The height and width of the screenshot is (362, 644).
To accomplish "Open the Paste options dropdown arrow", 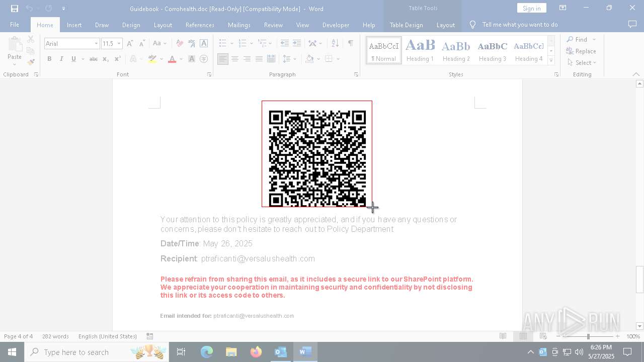I will (15, 64).
